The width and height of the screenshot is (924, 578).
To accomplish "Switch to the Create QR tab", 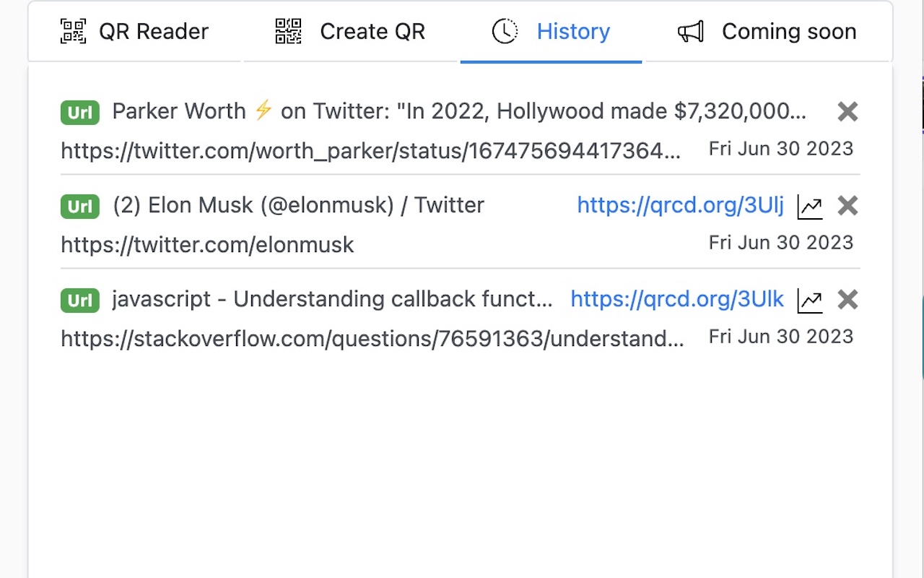I will click(x=352, y=32).
